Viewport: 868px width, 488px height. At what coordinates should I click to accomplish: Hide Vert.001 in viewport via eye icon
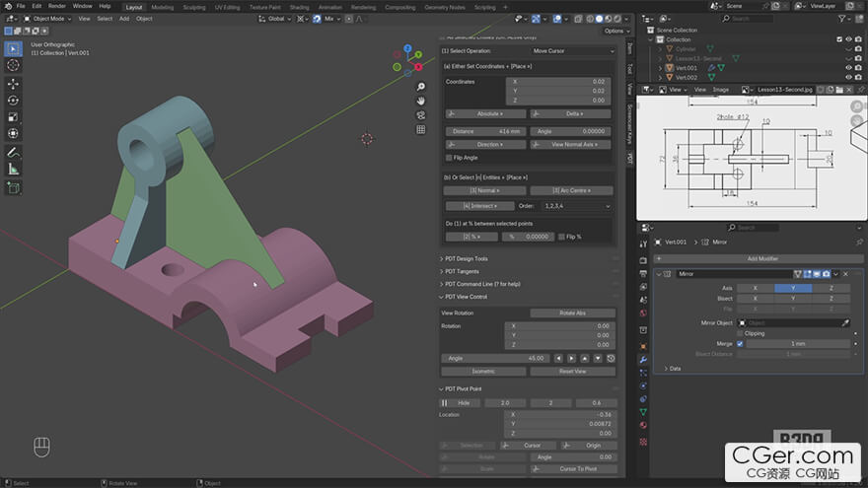(848, 68)
